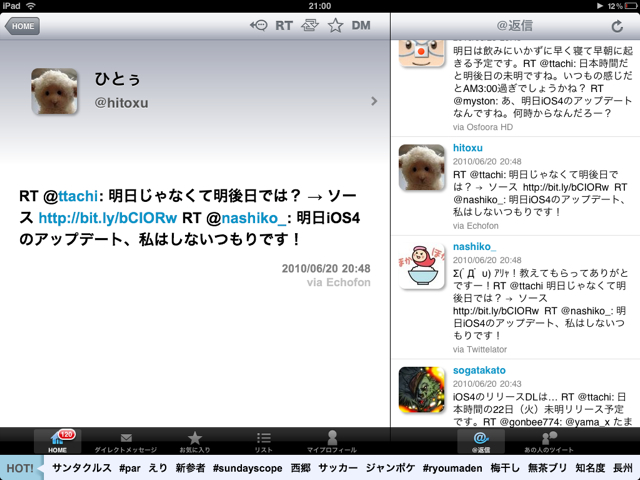Tap the HOT! trends label
Image resolution: width=640 pixels, height=480 pixels.
21,468
